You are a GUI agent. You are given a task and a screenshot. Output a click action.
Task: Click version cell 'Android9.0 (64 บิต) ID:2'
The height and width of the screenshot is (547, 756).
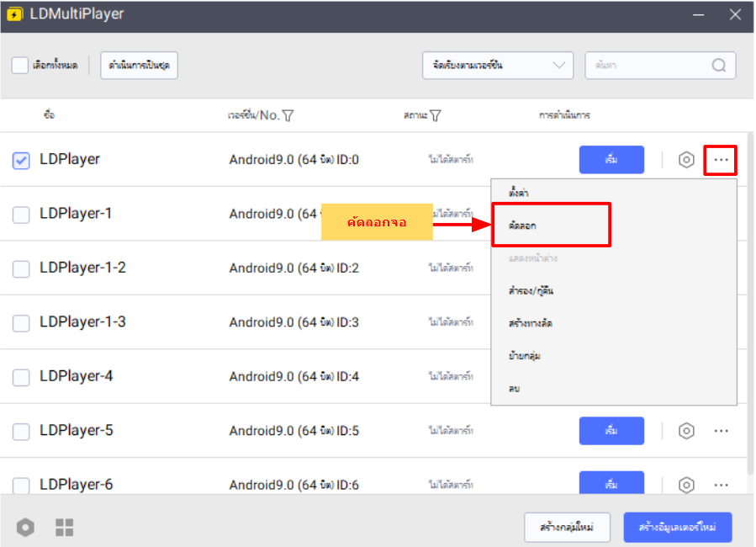[294, 268]
